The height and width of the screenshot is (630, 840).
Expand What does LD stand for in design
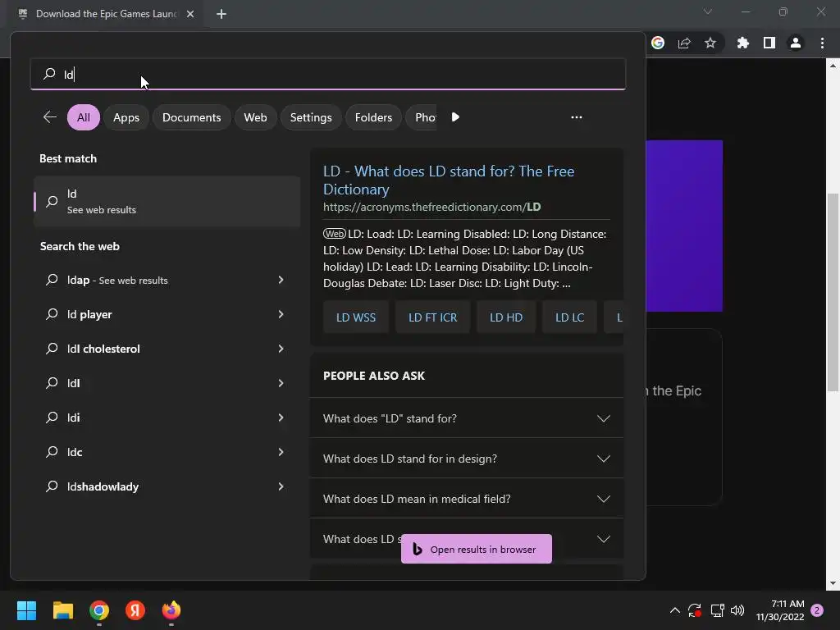pos(467,458)
